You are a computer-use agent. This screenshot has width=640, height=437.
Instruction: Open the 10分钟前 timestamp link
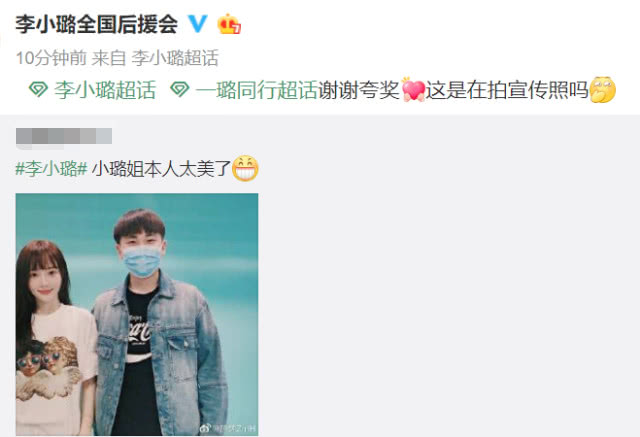[x=51, y=58]
